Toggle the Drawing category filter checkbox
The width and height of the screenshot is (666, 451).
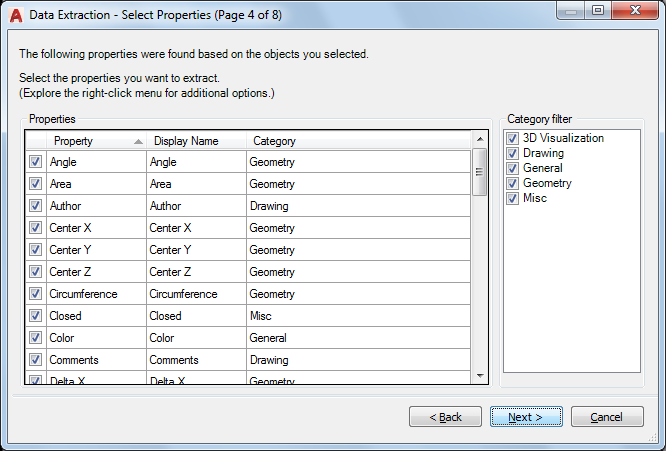pyautogui.click(x=512, y=153)
